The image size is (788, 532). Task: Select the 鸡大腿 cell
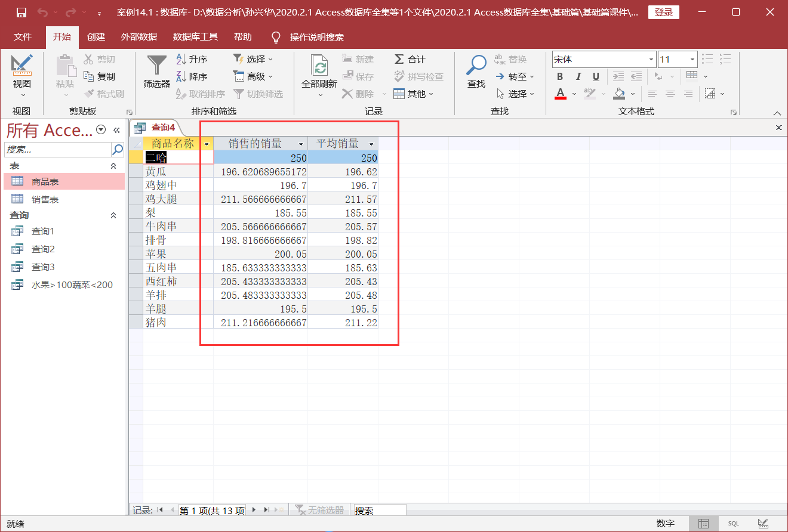[178, 199]
